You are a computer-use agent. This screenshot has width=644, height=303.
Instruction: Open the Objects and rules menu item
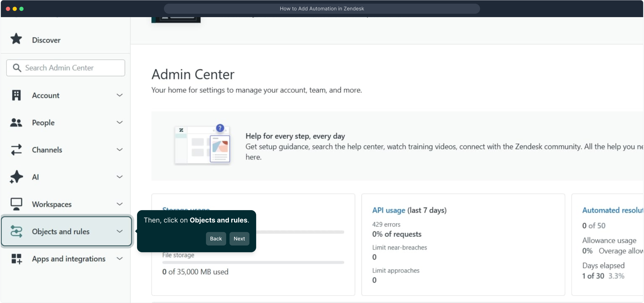(61, 231)
